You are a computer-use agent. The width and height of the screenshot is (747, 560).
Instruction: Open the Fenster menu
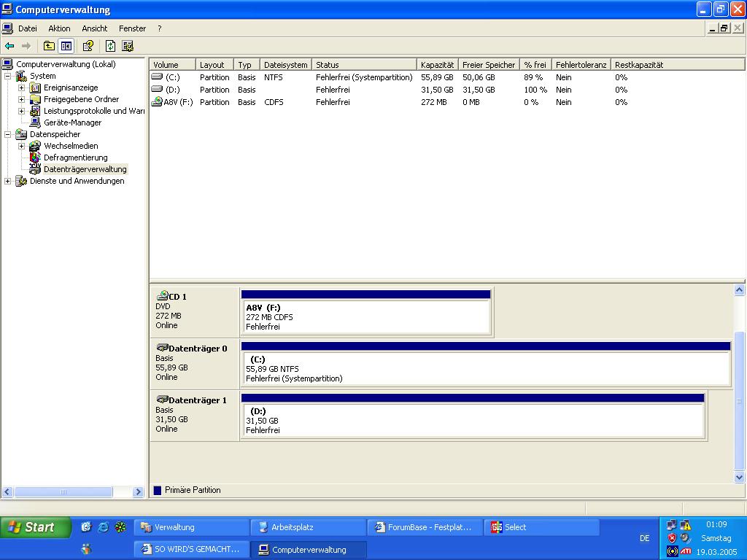[133, 28]
